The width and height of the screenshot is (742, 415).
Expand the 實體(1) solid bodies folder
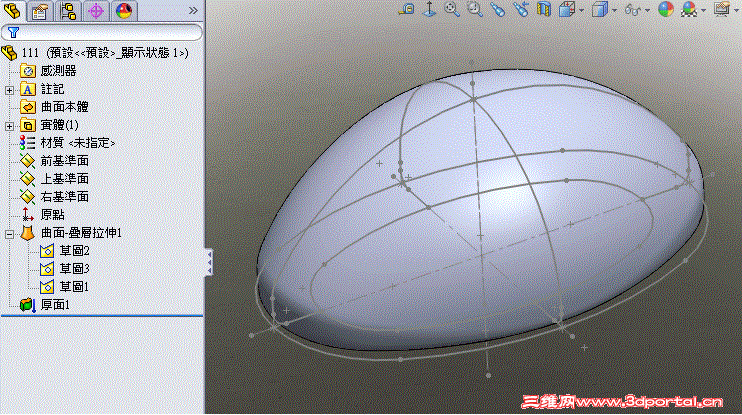[9, 125]
